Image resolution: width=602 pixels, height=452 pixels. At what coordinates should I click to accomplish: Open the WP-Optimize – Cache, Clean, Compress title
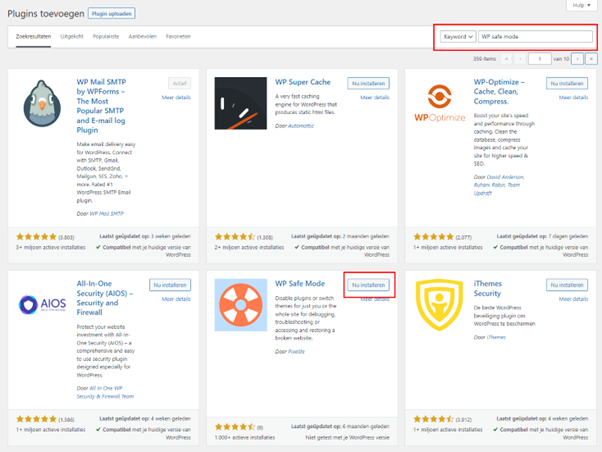499,92
